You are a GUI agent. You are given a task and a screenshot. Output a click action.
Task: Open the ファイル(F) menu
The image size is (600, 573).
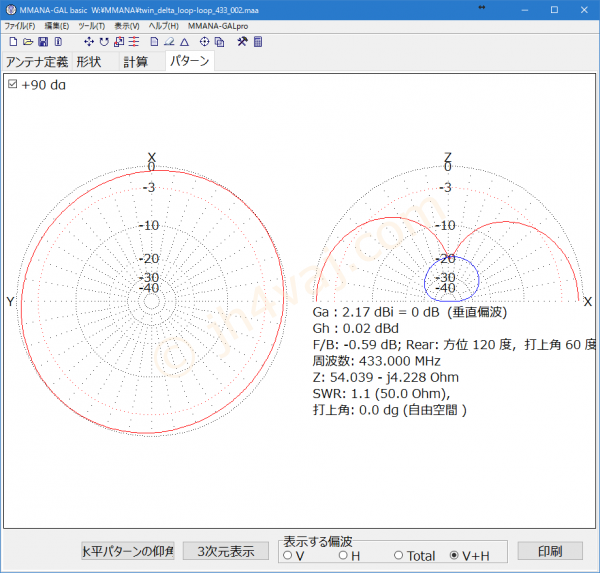pos(20,26)
